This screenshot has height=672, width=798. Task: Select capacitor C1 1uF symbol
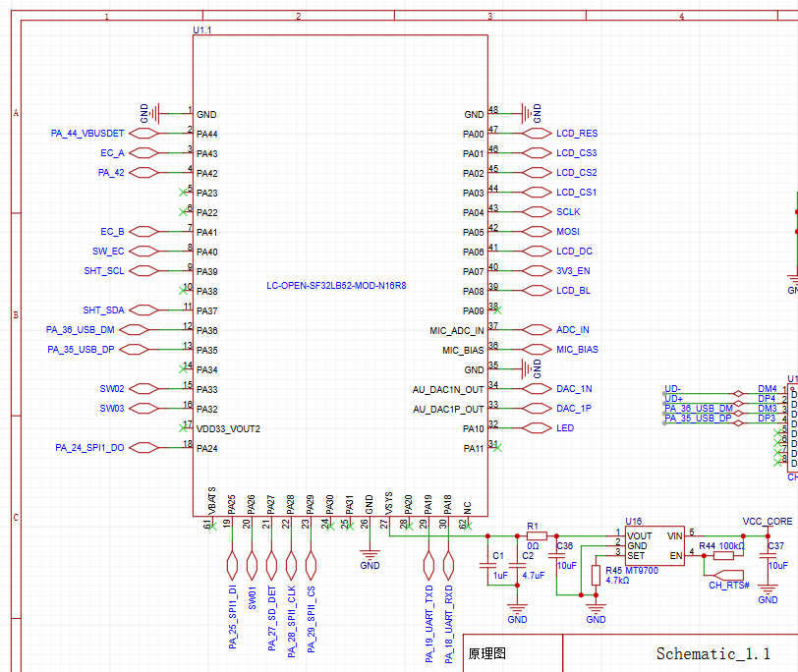pos(487,565)
